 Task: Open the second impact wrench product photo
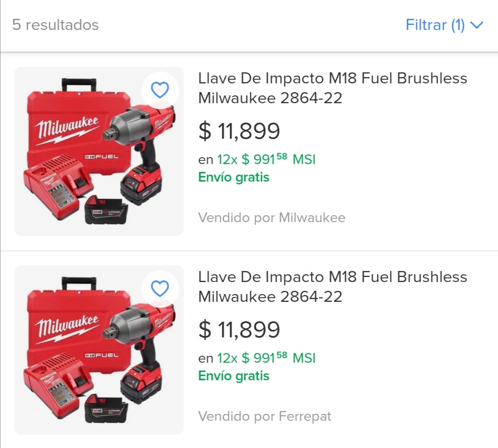(99, 350)
